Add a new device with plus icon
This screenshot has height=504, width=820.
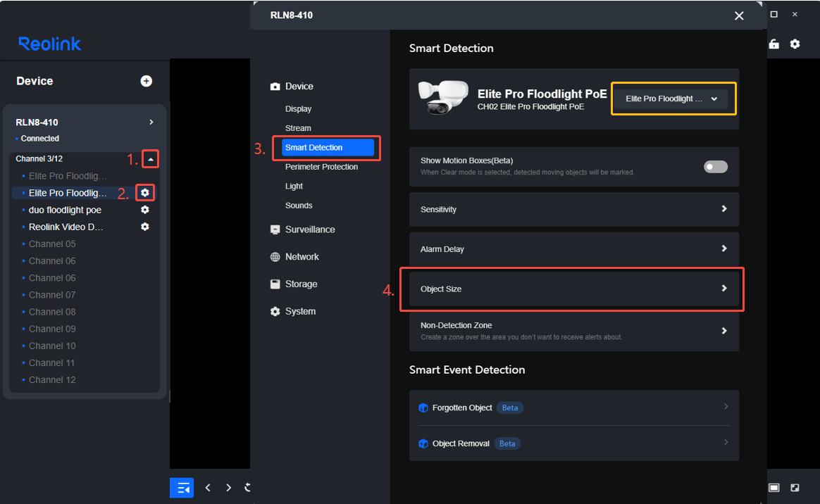pyautogui.click(x=147, y=81)
